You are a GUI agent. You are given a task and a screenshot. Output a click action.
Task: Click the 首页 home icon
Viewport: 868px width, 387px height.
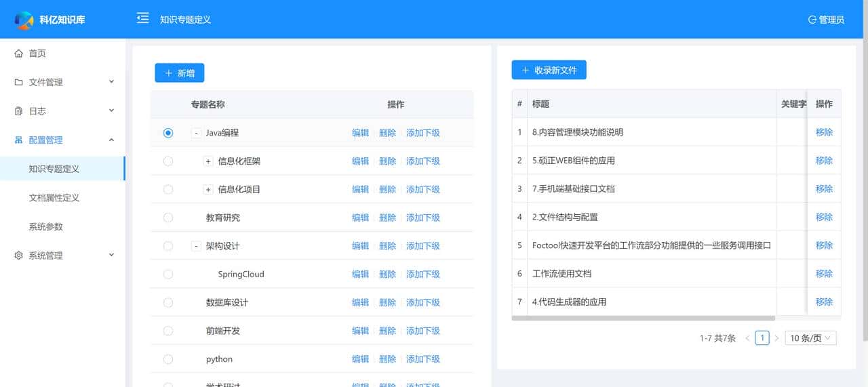tap(19, 54)
